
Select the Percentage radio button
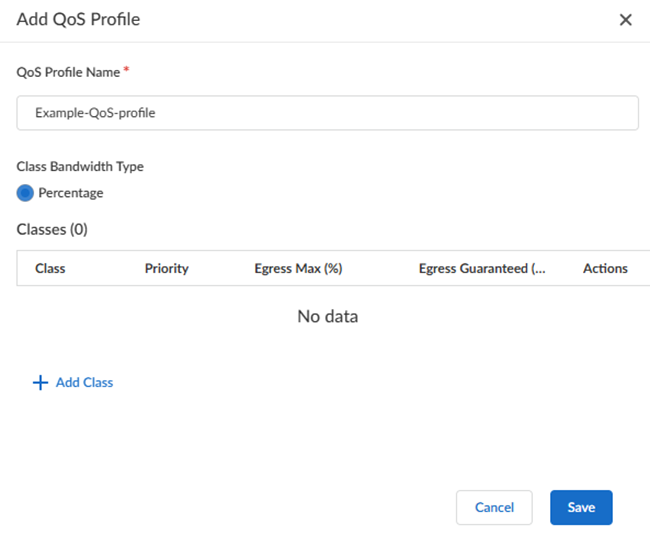[x=26, y=193]
